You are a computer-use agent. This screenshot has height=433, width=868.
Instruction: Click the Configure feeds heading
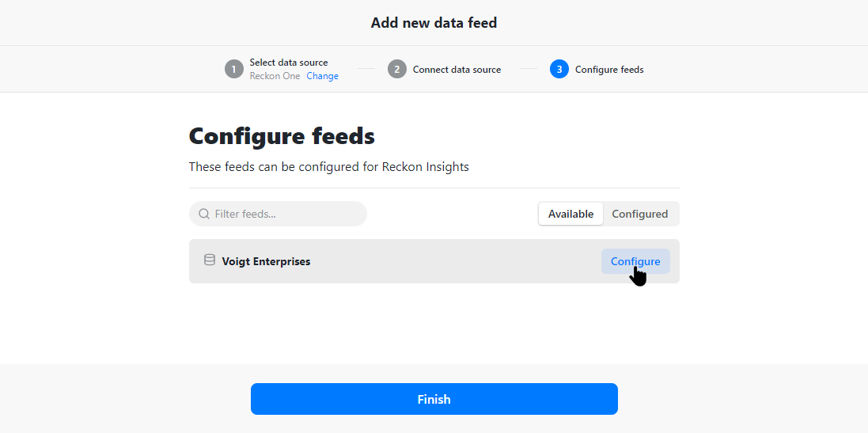pos(282,135)
